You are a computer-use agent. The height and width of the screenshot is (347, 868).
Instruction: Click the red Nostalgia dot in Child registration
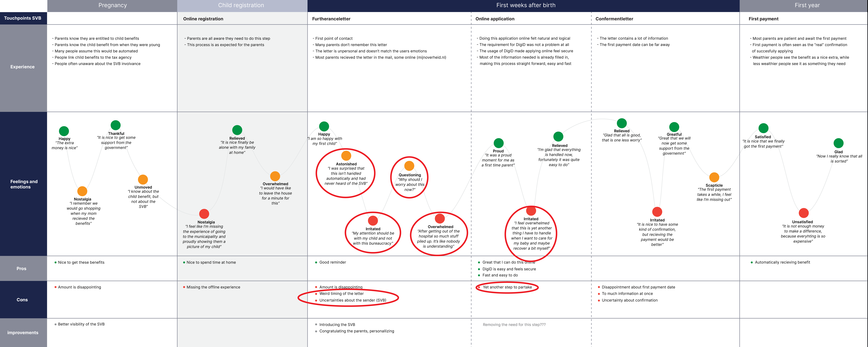(x=204, y=214)
